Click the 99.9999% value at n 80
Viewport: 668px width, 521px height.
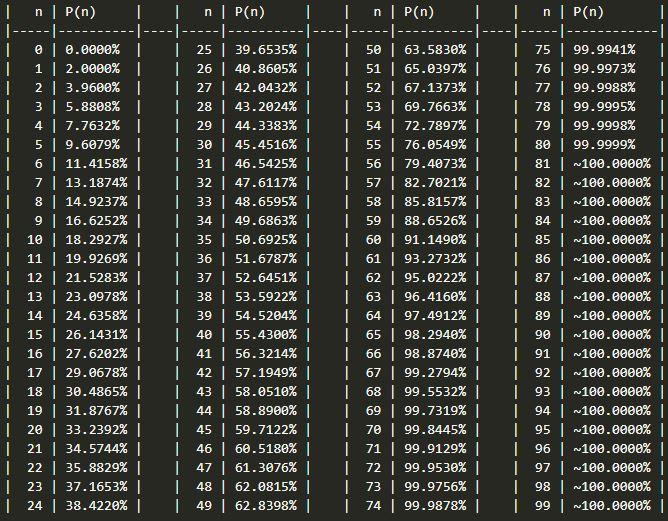tap(604, 144)
